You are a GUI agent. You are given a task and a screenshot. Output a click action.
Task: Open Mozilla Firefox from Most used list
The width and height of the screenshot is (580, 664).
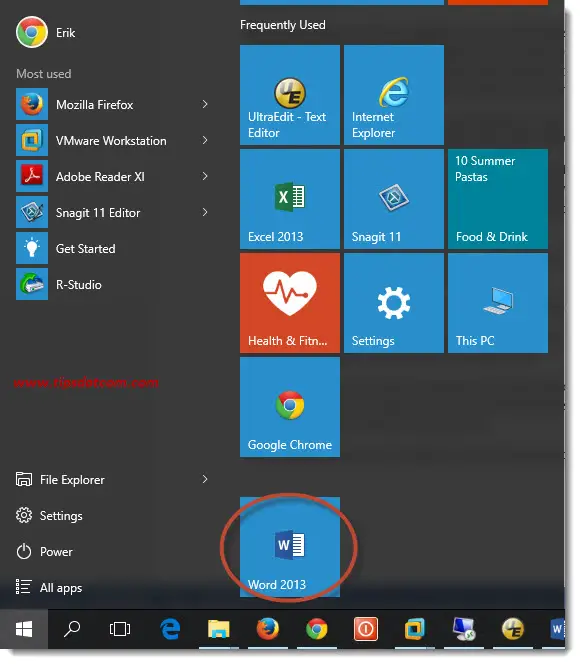[113, 104]
